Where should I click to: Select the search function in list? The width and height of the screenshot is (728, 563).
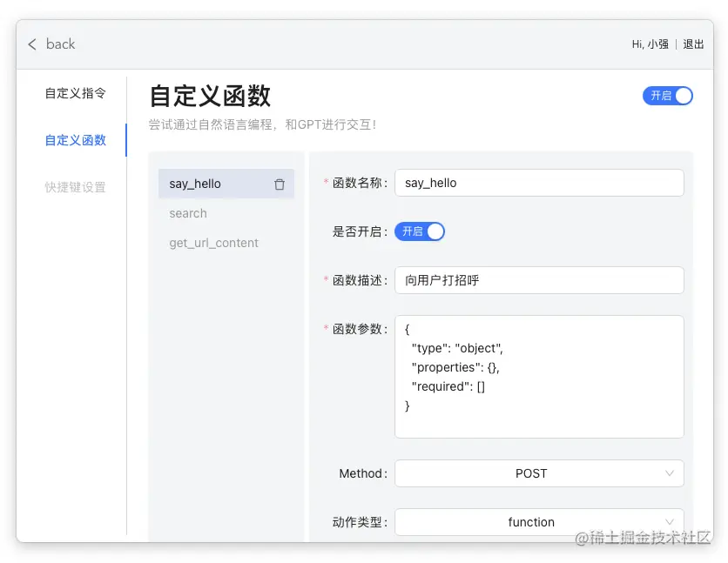point(188,213)
